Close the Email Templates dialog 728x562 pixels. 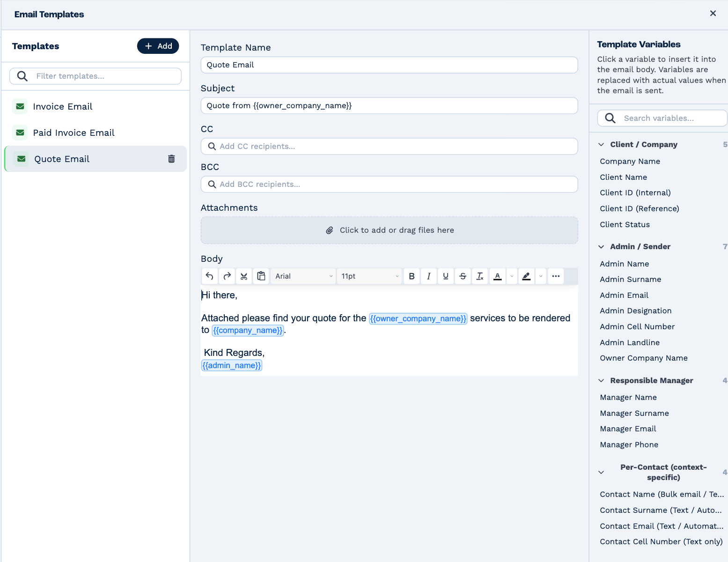tap(713, 14)
